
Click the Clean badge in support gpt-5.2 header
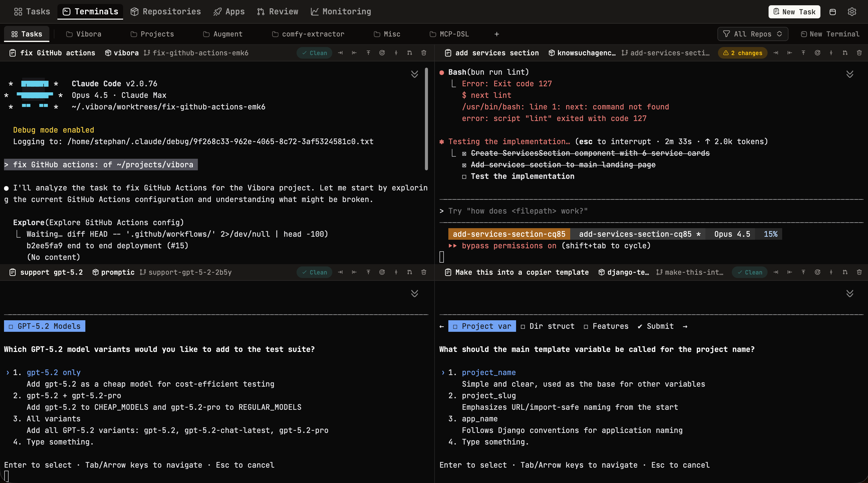314,272
